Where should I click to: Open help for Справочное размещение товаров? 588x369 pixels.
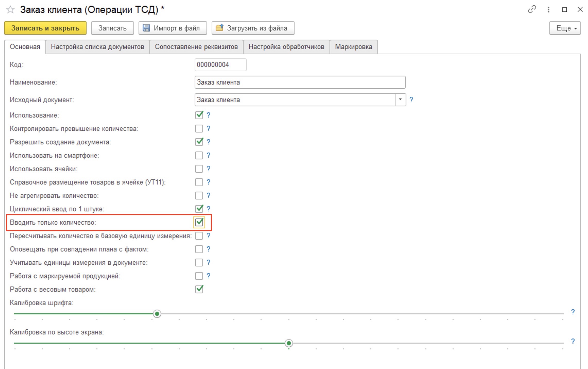pos(209,182)
